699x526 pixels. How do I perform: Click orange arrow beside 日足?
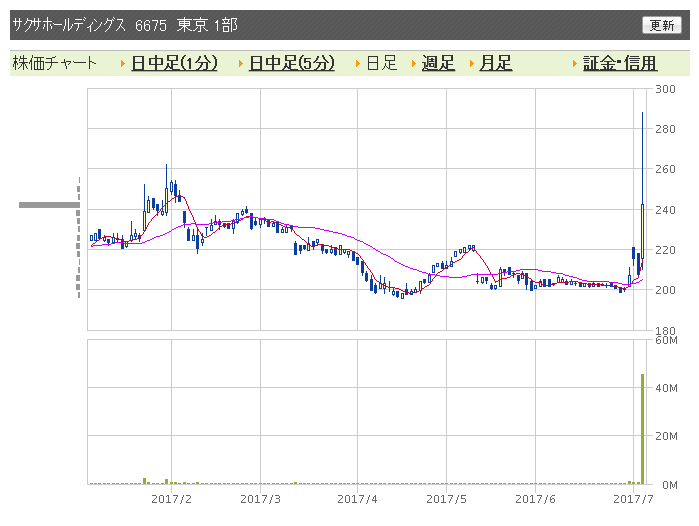click(358, 64)
